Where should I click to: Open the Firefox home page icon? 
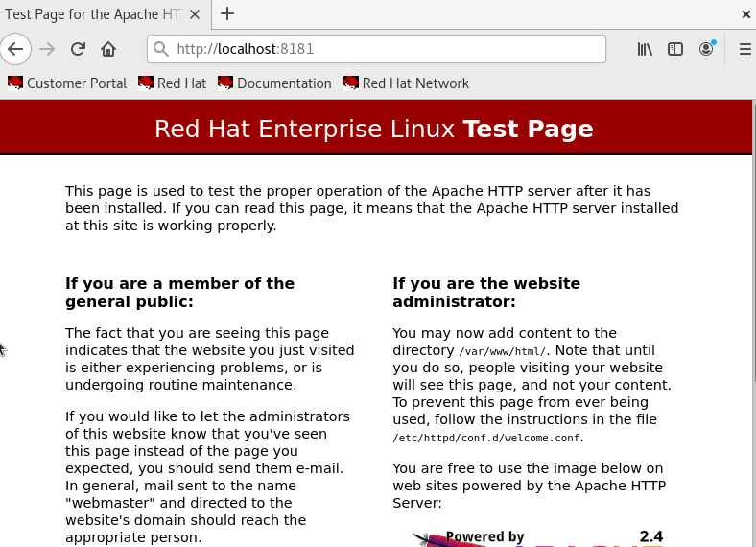(x=108, y=49)
